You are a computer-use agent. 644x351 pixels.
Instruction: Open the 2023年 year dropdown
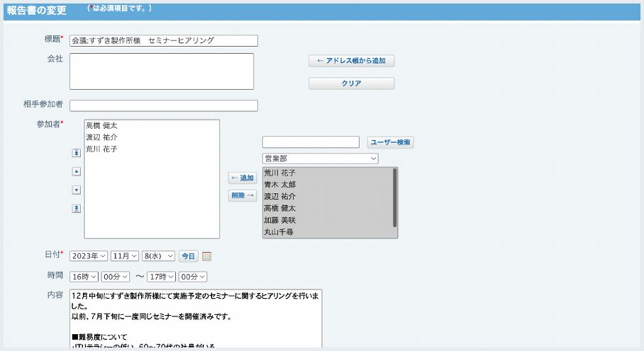(89, 256)
